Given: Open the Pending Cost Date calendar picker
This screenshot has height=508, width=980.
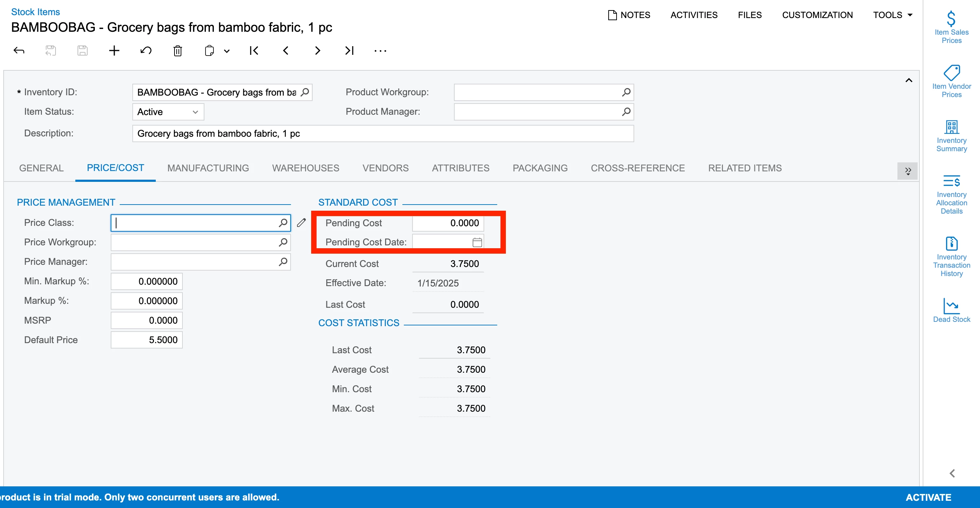Looking at the screenshot, I should (x=477, y=242).
